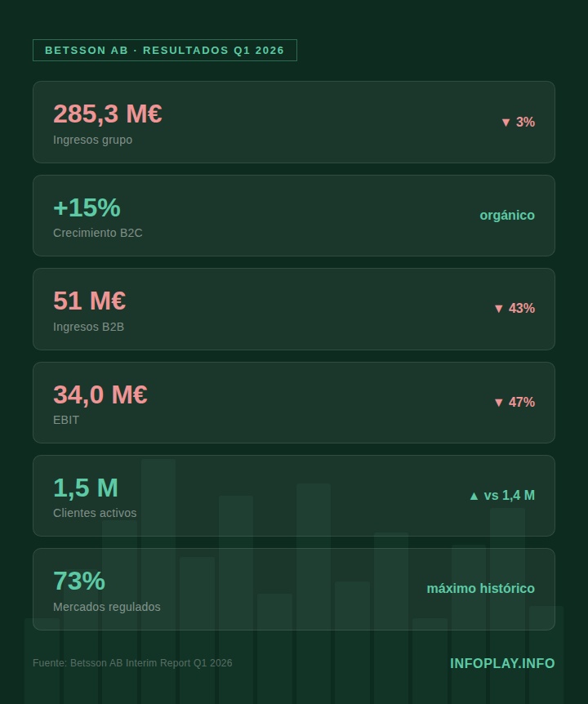Viewport: 588px width, 704px height.
Task: Select the Betsson AB Resultados Q1 2026 badge
Action: coord(164,51)
